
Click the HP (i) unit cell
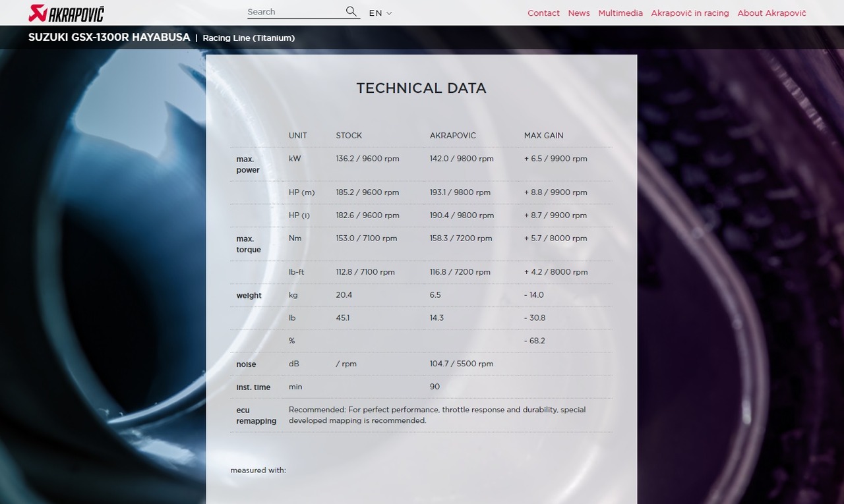click(299, 215)
